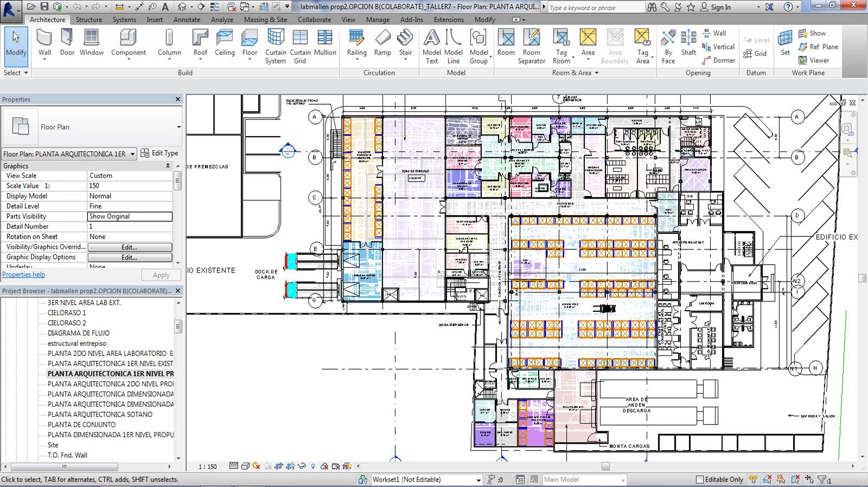The height and width of the screenshot is (487, 868).
Task: Save the project from quick access toolbar
Action: coord(44,7)
